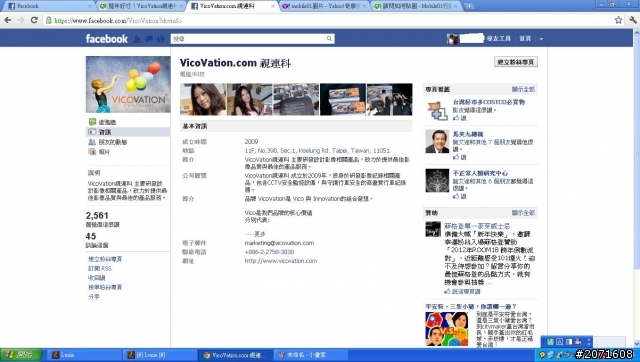The height and width of the screenshot is (362, 640).
Task: Click the 建立粉絲專頁 button at top right
Action: point(516,62)
